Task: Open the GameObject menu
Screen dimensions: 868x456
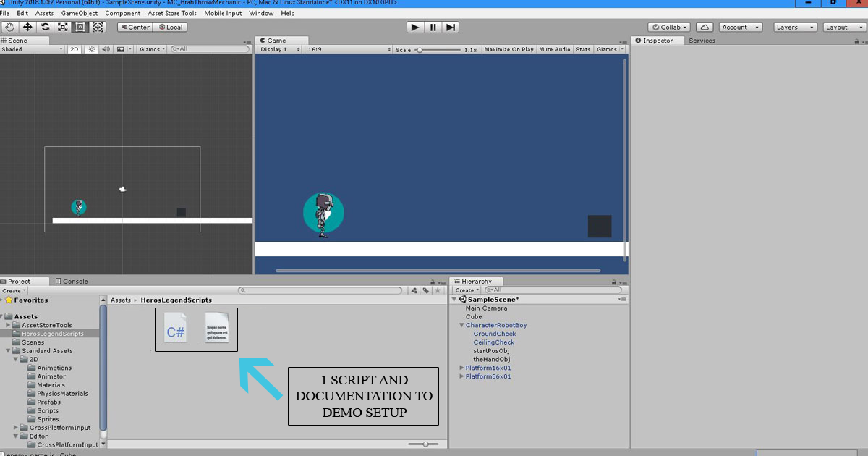Action: 79,13
